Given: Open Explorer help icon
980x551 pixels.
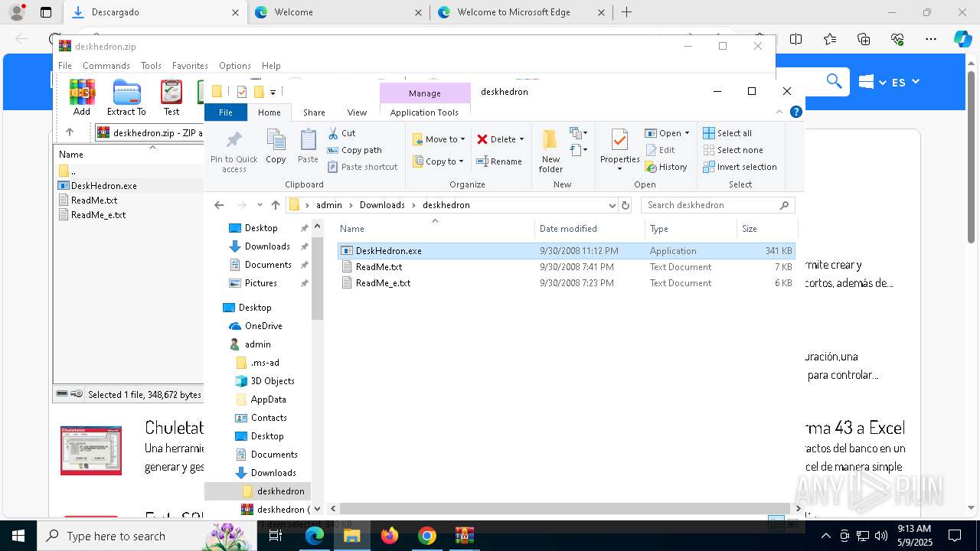Looking at the screenshot, I should point(795,112).
